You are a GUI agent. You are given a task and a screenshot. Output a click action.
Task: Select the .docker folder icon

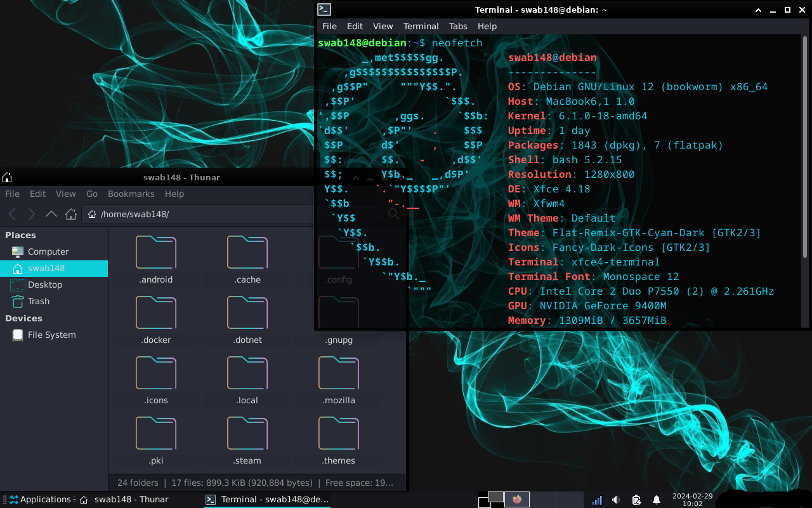(x=156, y=312)
